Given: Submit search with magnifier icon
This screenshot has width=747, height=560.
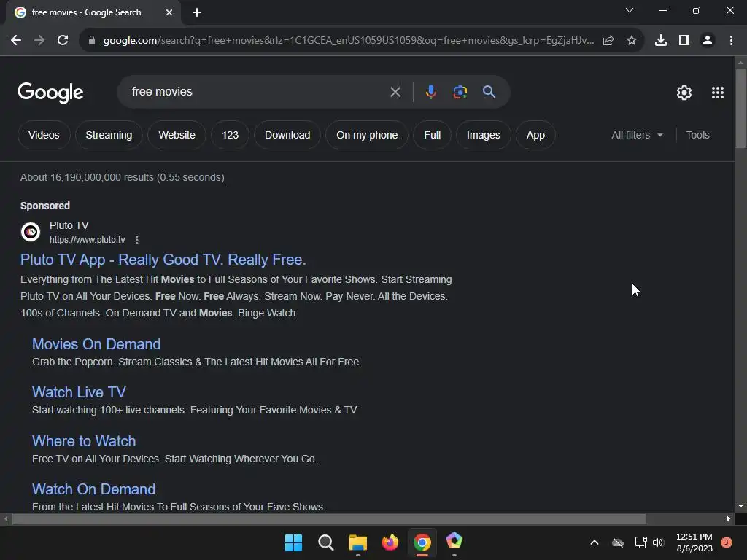Looking at the screenshot, I should (489, 92).
